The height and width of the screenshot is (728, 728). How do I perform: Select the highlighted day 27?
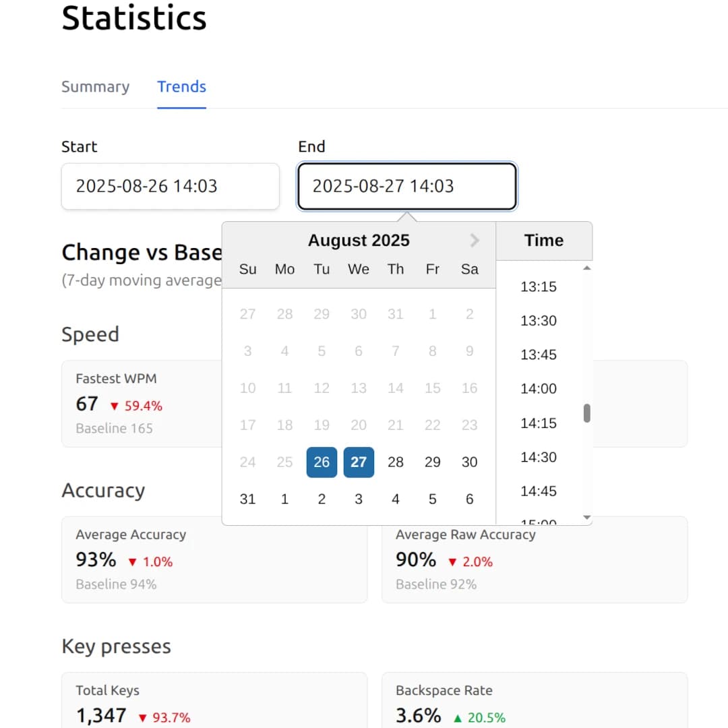point(359,462)
